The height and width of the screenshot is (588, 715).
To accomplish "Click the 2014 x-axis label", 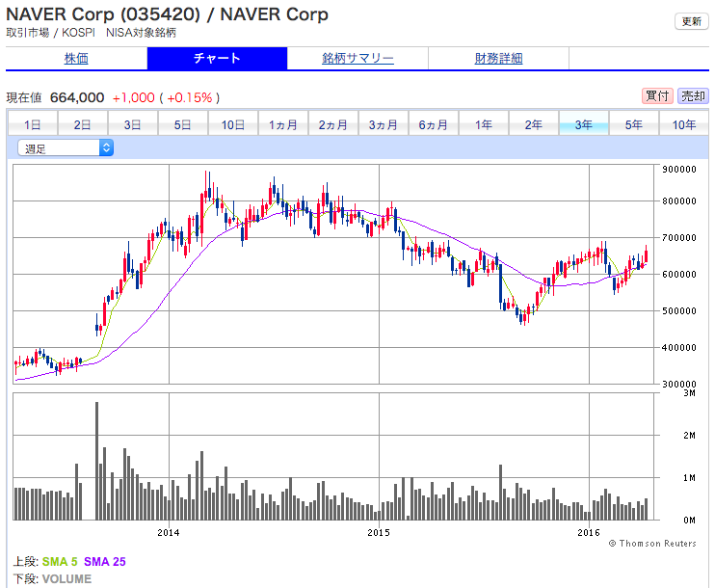I will [x=169, y=532].
